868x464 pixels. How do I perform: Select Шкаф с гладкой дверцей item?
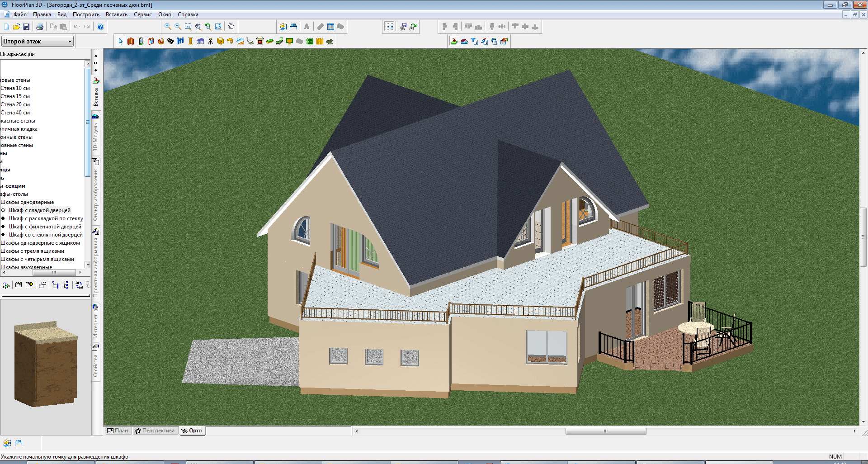pyautogui.click(x=40, y=210)
